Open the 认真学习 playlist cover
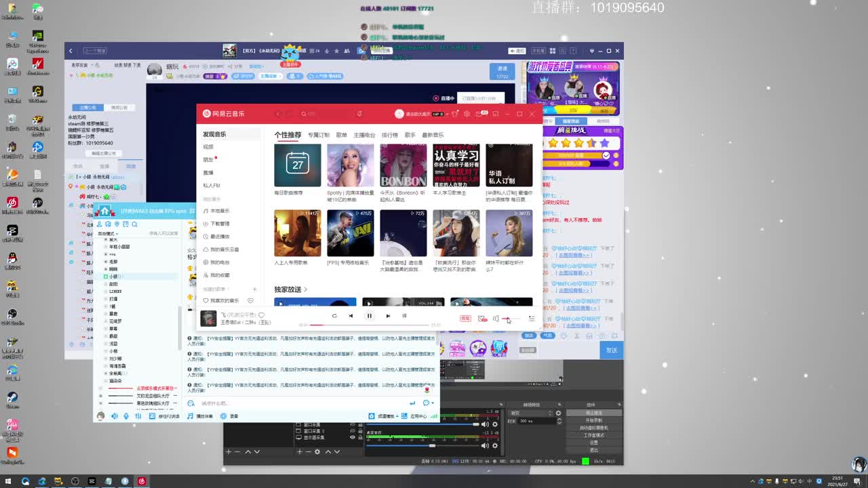This screenshot has width=868, height=488. click(456, 165)
